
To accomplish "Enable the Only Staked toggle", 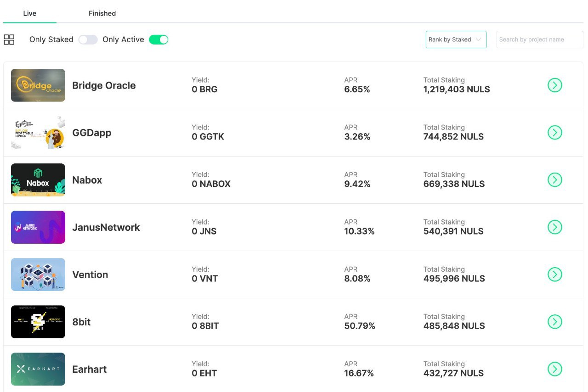I will point(88,39).
